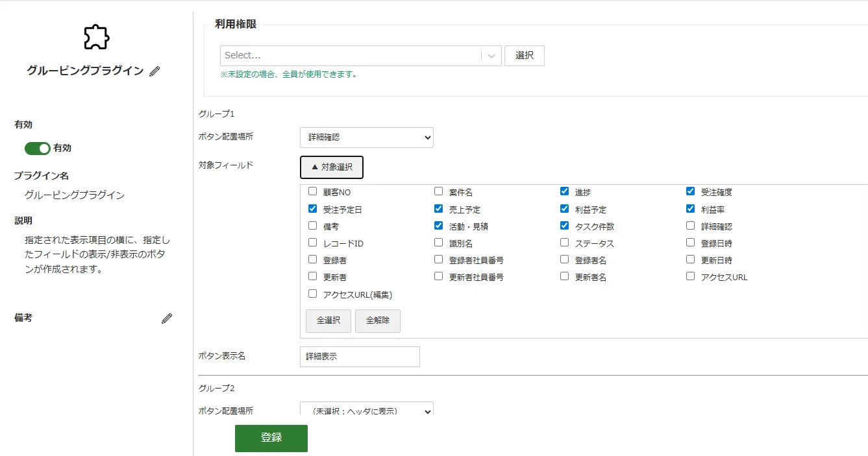Uncheck the 売上予定 checkbox
Viewport: 868px width, 456px height.
point(438,209)
